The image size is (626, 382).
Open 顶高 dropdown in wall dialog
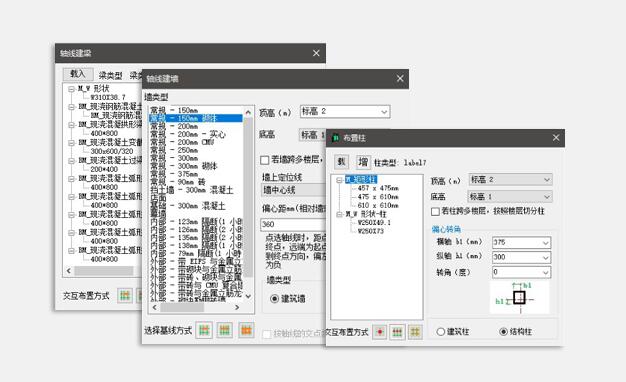[x=345, y=112]
